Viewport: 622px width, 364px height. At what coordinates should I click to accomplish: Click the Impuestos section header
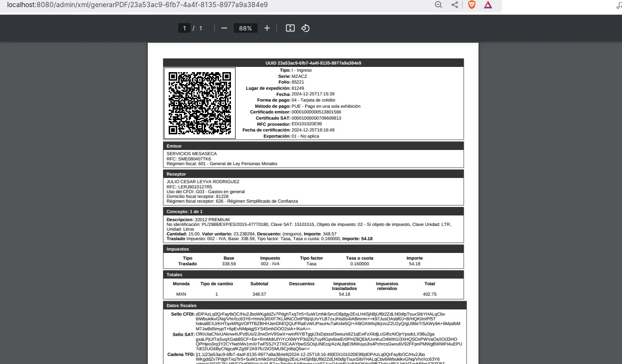coord(313,249)
